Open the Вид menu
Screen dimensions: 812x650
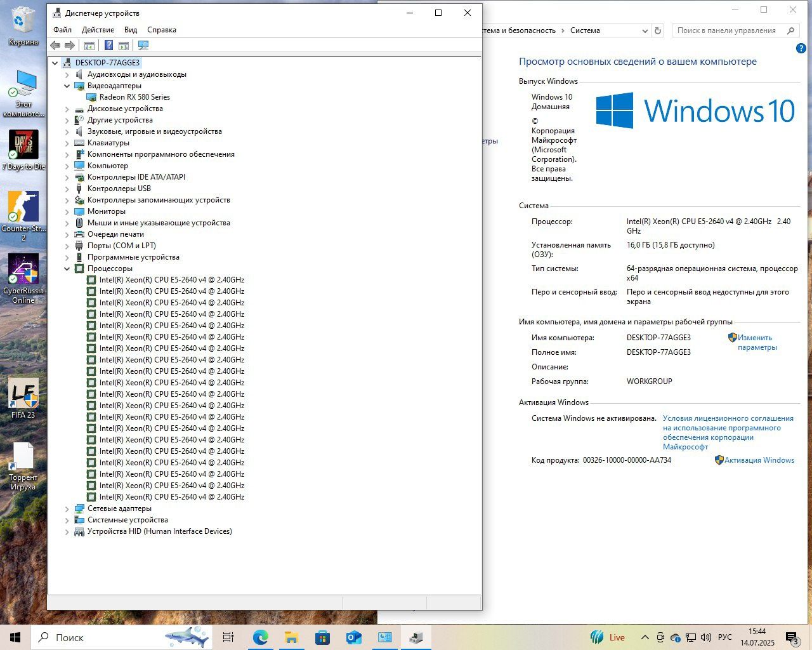pyautogui.click(x=131, y=30)
